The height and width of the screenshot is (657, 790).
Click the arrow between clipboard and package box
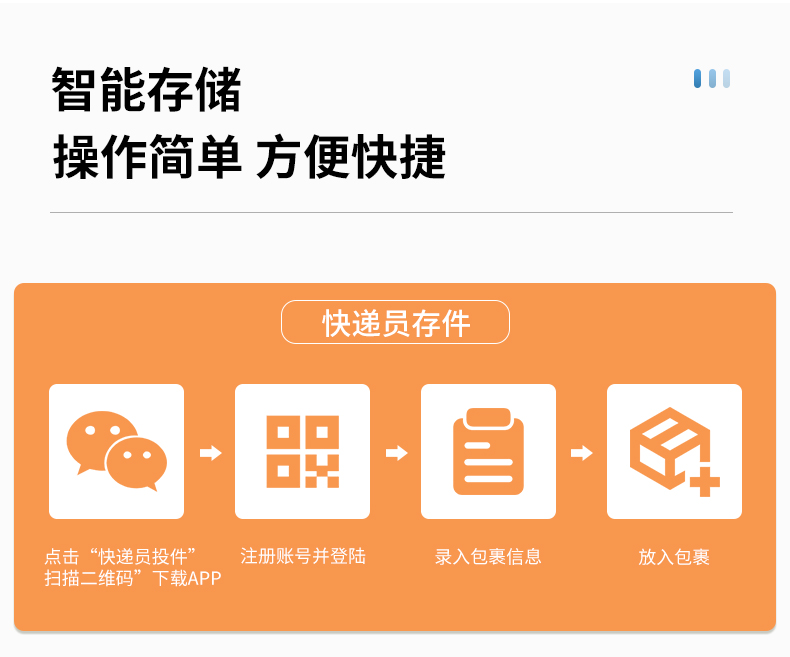(581, 453)
